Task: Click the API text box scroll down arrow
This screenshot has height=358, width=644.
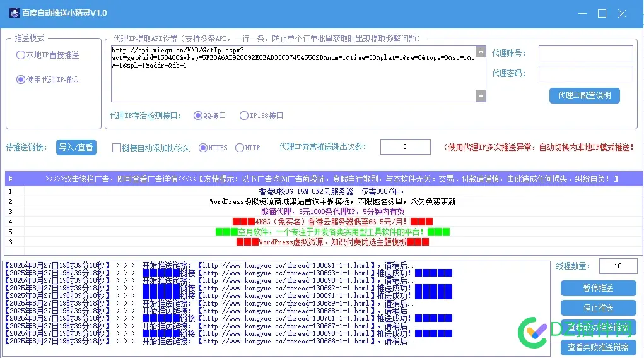Action: (x=481, y=96)
